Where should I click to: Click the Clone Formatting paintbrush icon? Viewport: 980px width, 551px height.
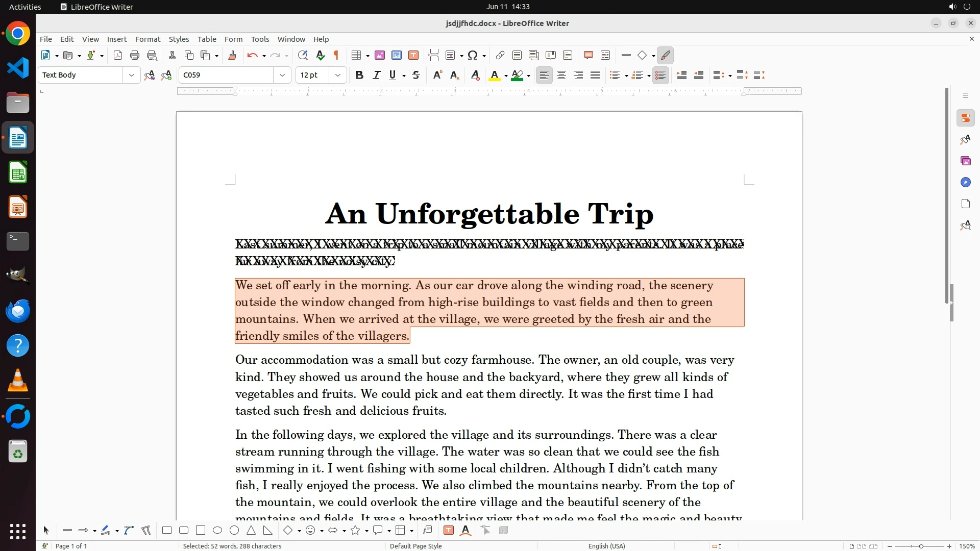(x=232, y=55)
